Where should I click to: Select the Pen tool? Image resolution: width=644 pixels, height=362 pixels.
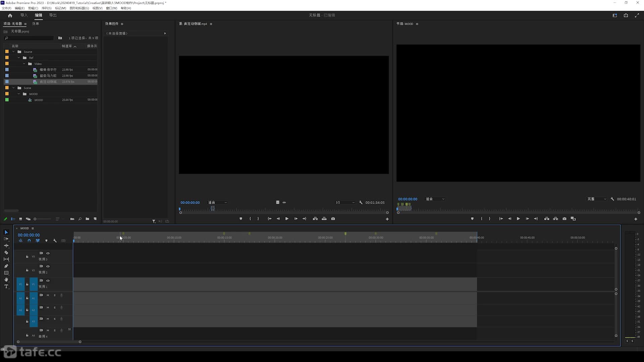6,266
